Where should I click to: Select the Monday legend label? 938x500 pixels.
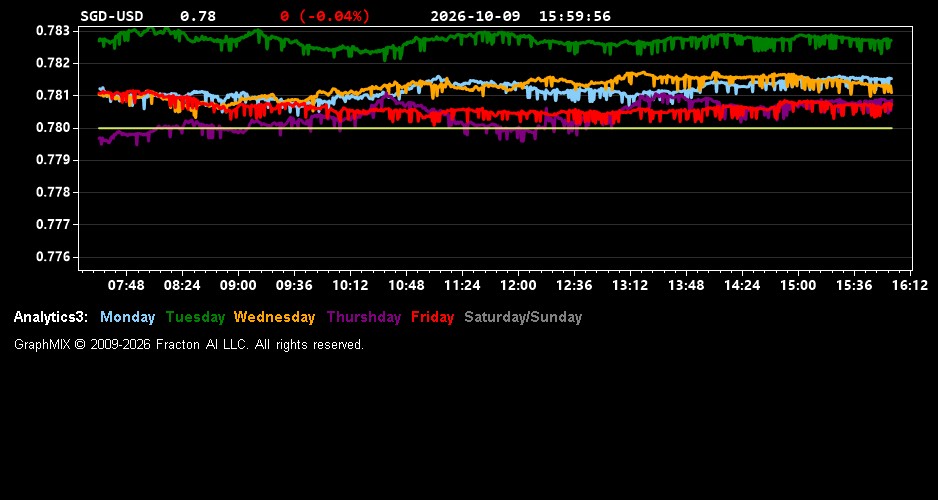(x=127, y=318)
